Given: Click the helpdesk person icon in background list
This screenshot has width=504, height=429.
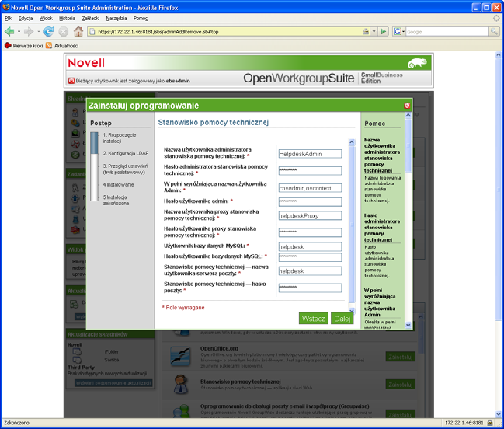Looking at the screenshot, I should 181,384.
